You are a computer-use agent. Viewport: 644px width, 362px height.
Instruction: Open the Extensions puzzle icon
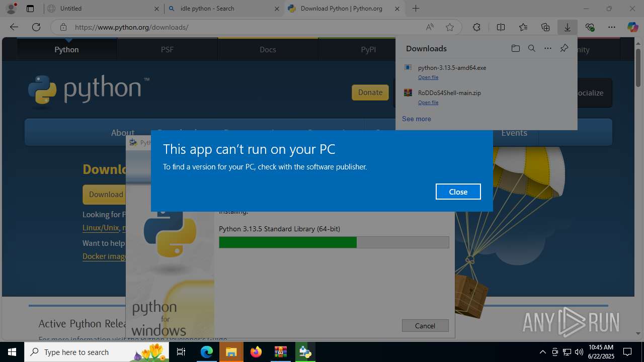pyautogui.click(x=476, y=27)
